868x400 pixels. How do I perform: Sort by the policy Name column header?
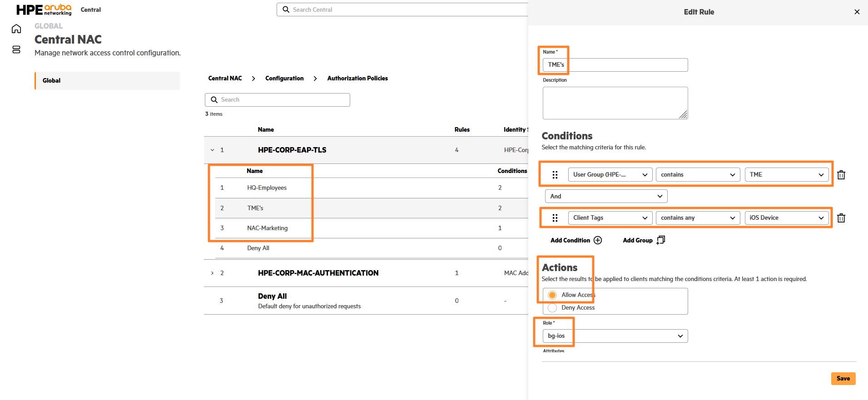click(x=266, y=130)
